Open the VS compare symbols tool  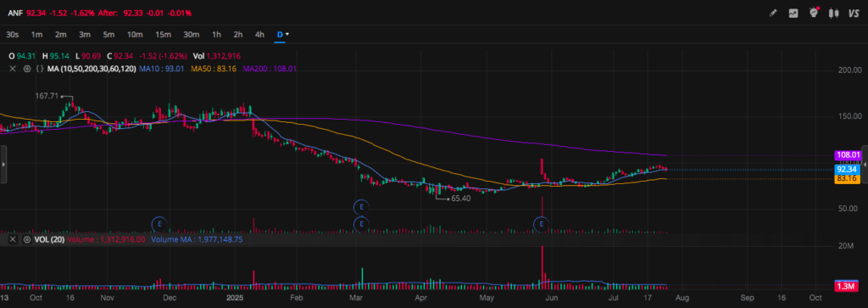(x=854, y=14)
